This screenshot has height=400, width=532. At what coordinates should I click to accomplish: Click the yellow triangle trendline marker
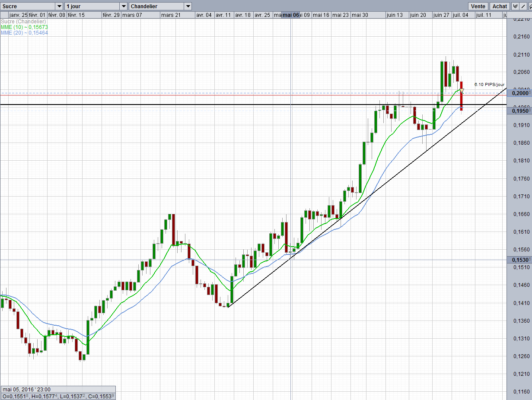[x=462, y=90]
